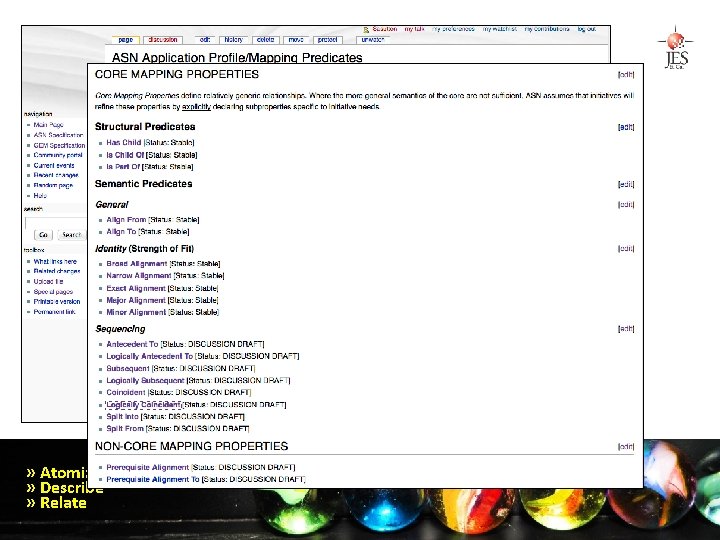Image resolution: width=720 pixels, height=540 pixels.
Task: Open Narrow Alignment
Action: tap(139, 276)
